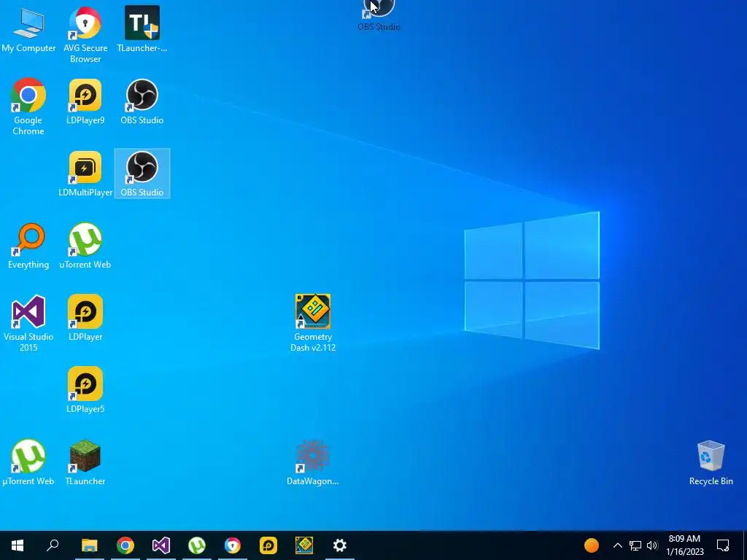Select the DataWagon desktop shortcut

tap(313, 463)
